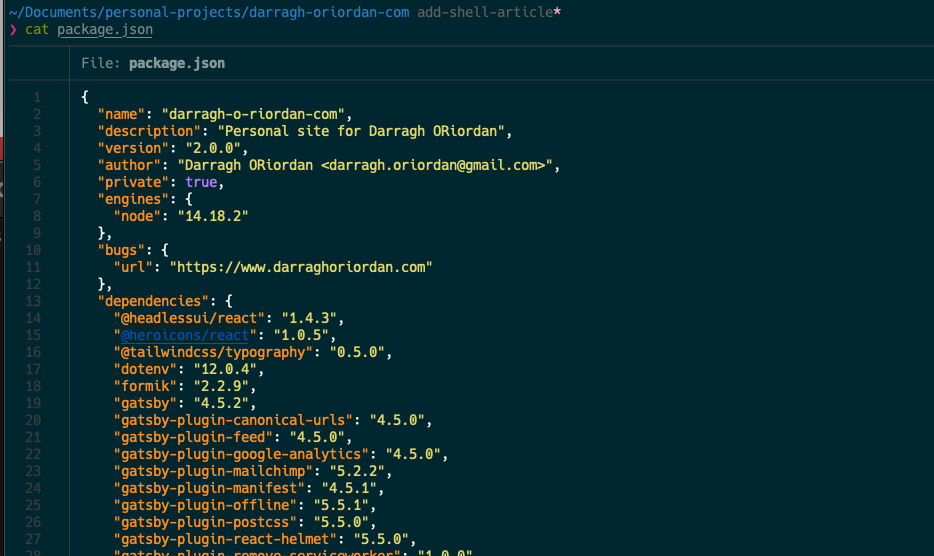
Task: Click the prompt arrow symbol
Action: pos(13,30)
